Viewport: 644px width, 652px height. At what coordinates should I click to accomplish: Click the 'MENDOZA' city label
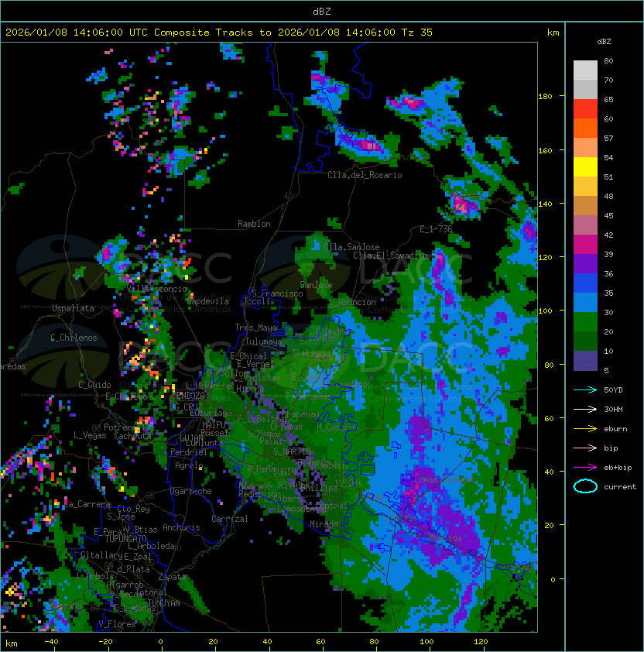[x=188, y=396]
